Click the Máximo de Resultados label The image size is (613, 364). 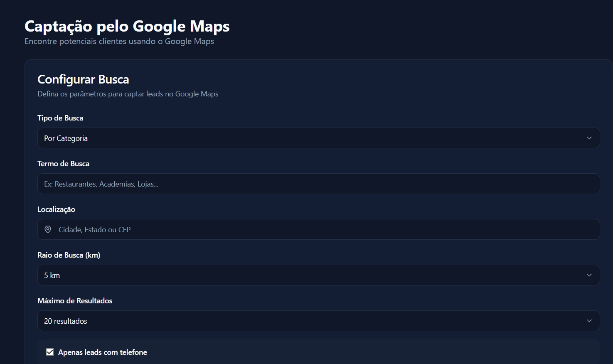(x=75, y=301)
